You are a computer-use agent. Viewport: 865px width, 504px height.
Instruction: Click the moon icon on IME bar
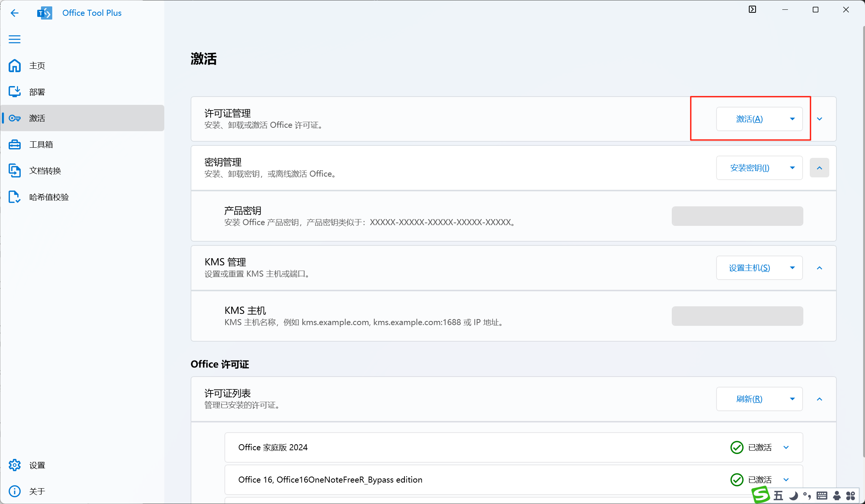793,496
